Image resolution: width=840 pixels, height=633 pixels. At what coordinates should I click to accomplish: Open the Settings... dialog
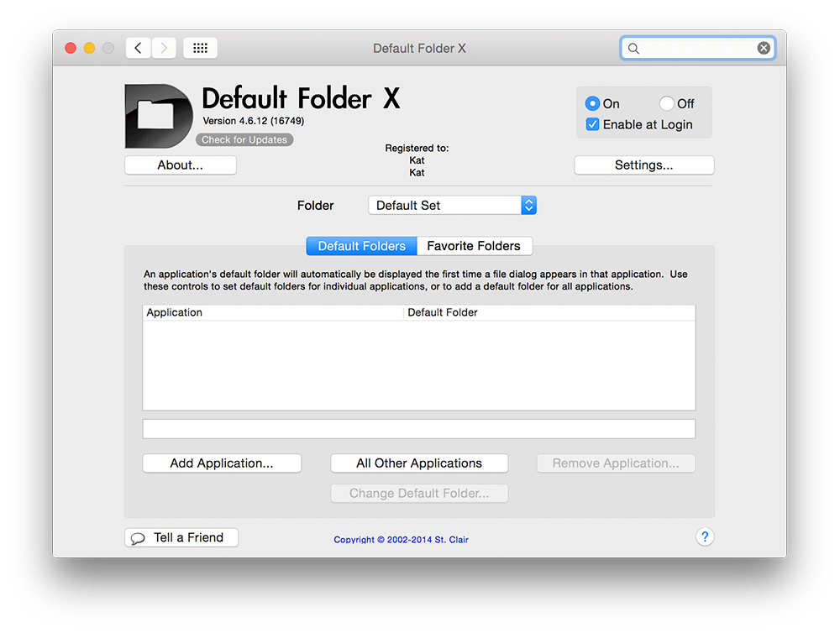644,165
